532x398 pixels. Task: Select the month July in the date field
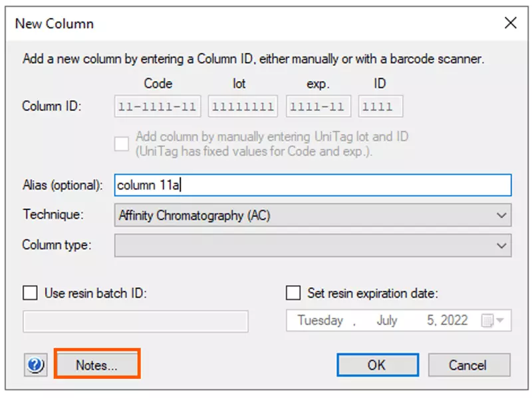click(x=386, y=321)
